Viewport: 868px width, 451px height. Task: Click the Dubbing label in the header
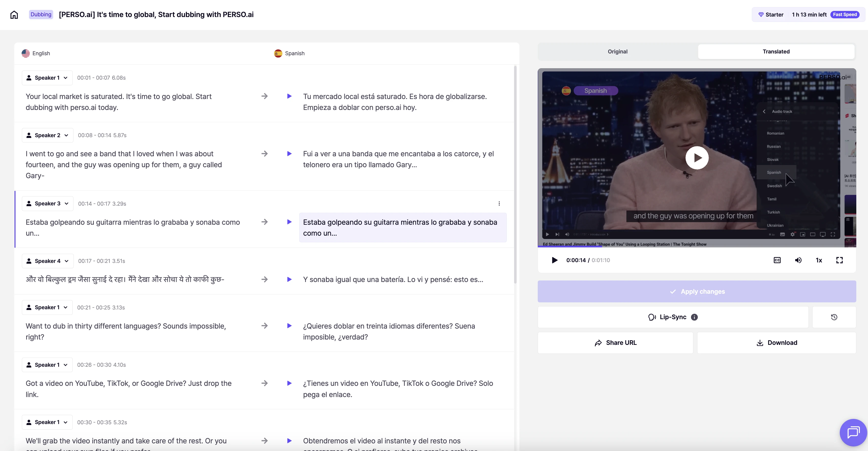coord(41,15)
